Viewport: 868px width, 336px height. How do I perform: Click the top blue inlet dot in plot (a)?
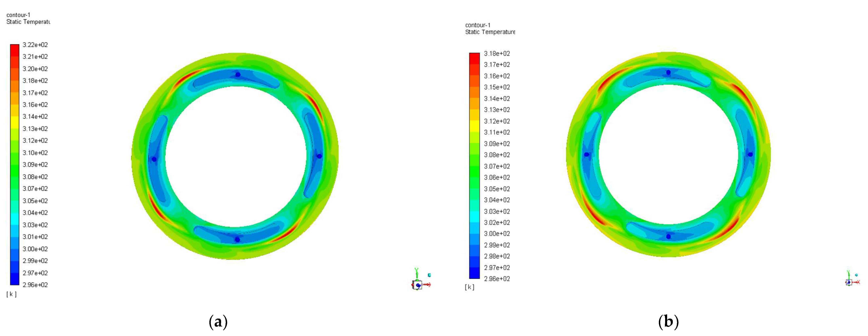(x=238, y=75)
